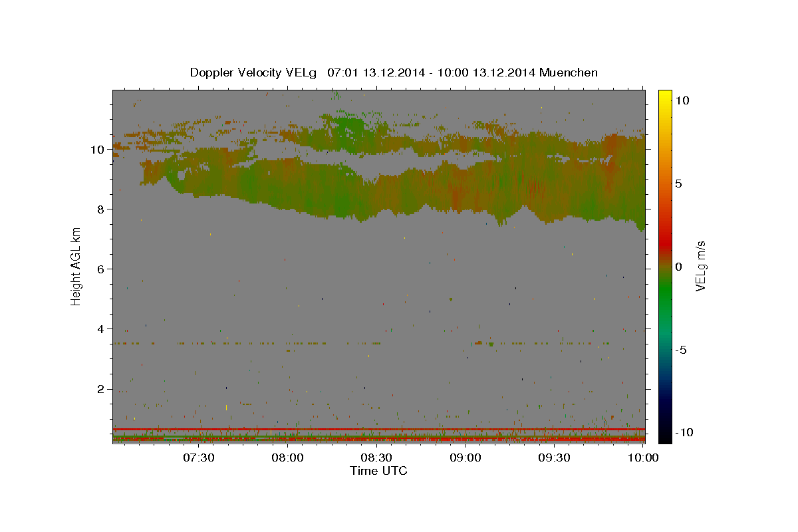Click the dark bottom end of the colorbar
This screenshot has width=798, height=532.
click(x=664, y=436)
